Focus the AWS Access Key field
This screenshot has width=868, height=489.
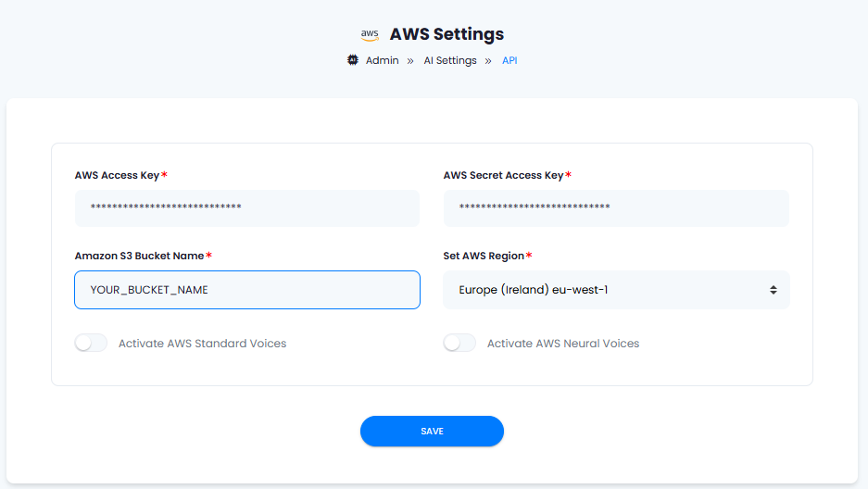247,208
